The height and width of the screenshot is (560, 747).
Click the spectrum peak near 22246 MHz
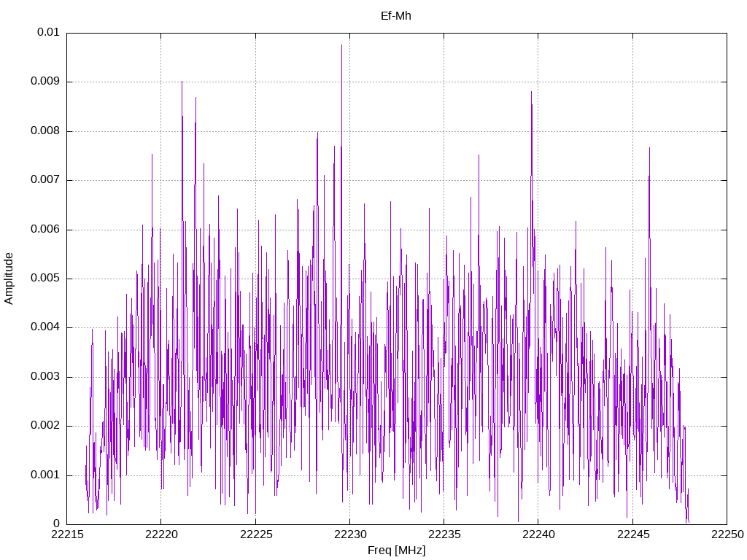click(649, 149)
